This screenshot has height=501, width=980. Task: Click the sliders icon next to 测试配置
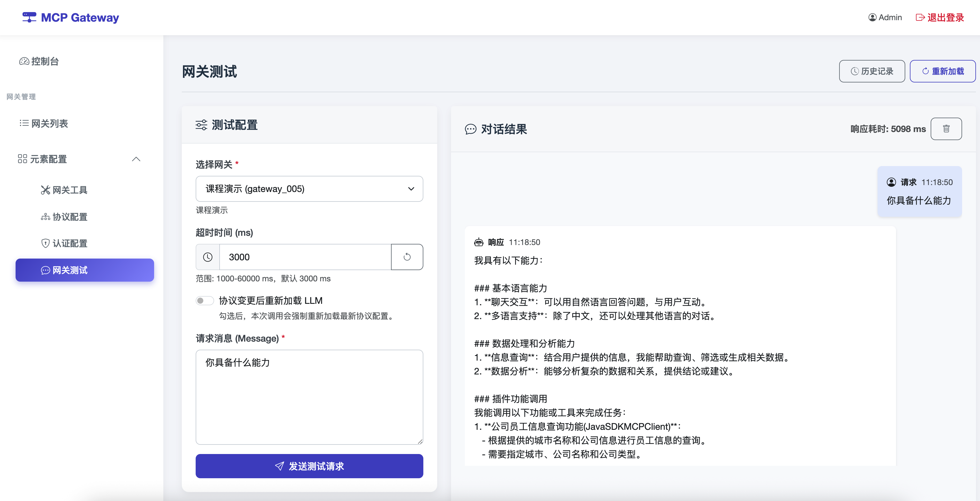click(201, 125)
